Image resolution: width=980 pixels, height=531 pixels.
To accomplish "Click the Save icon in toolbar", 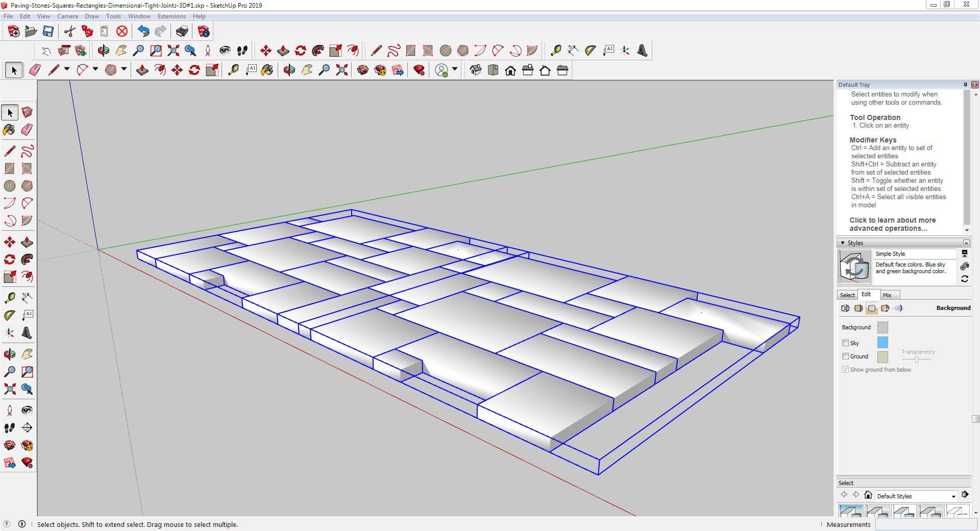I will [48, 32].
